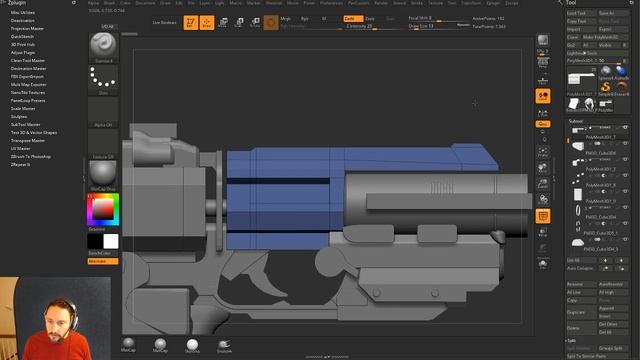Image resolution: width=640 pixels, height=360 pixels.
Task: Toggle the Zsub button
Action: (x=370, y=19)
